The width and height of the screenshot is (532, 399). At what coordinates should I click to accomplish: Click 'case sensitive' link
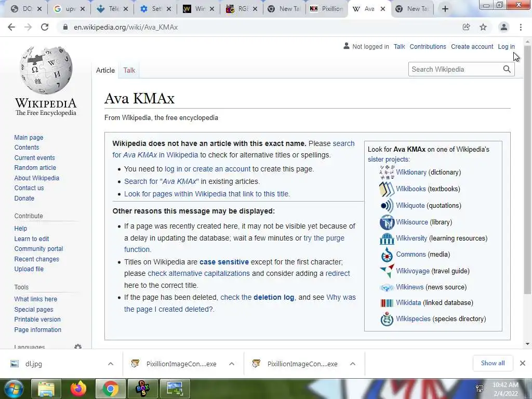[x=224, y=262]
